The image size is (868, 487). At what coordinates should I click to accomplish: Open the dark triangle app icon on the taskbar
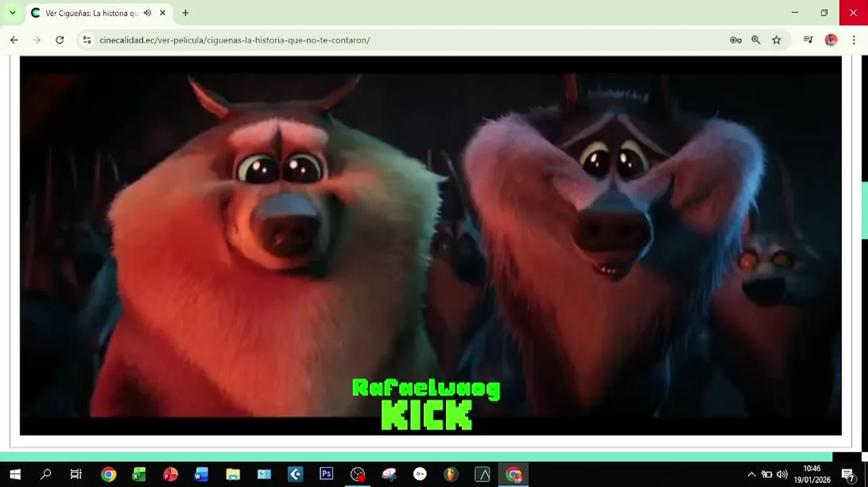(x=482, y=474)
